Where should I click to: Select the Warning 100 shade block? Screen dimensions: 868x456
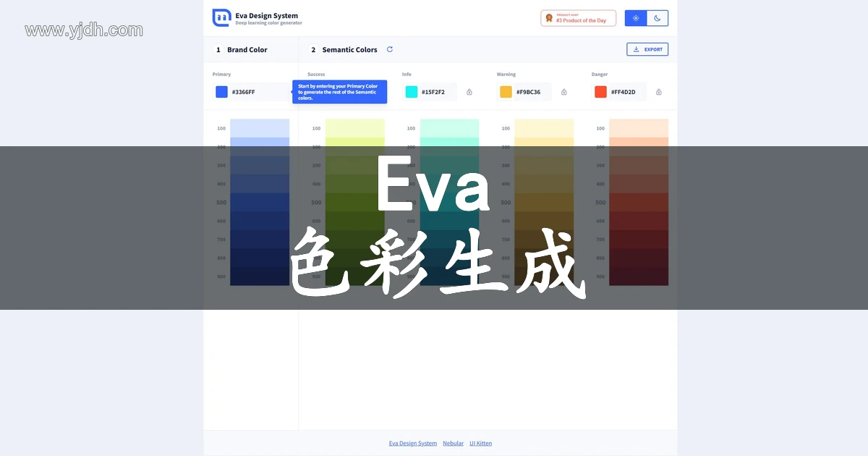click(x=544, y=128)
